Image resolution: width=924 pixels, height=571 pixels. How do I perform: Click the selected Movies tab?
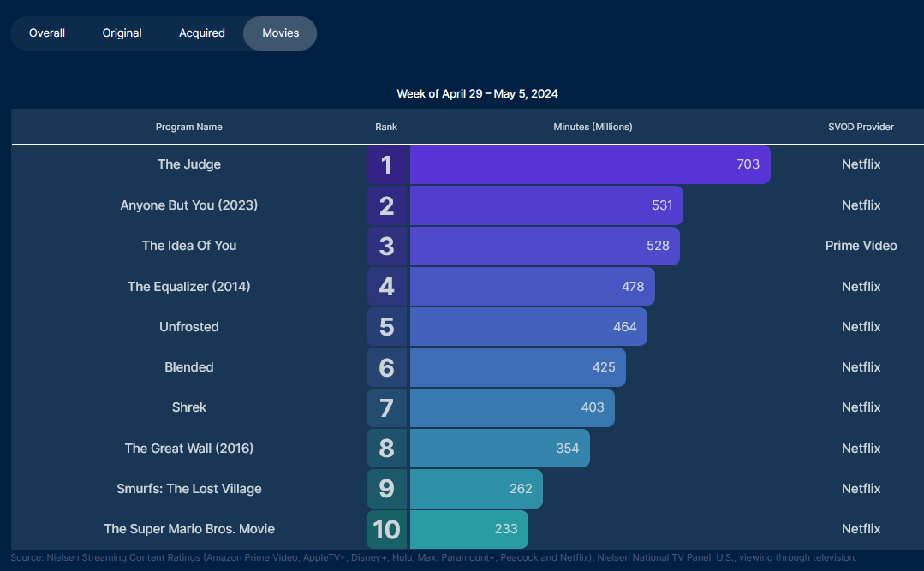tap(280, 33)
